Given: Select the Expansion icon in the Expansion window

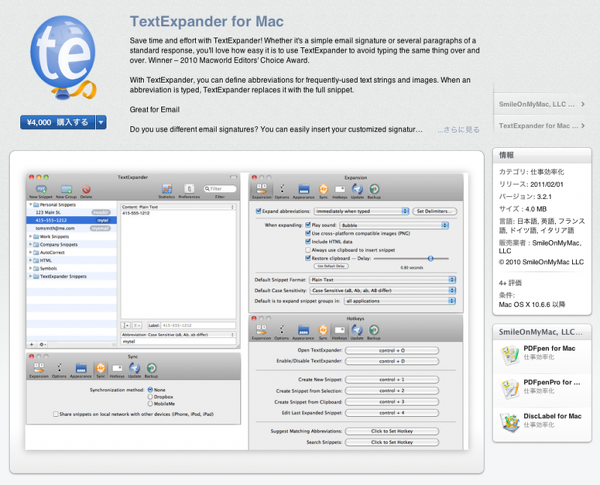Looking at the screenshot, I should (x=262, y=189).
